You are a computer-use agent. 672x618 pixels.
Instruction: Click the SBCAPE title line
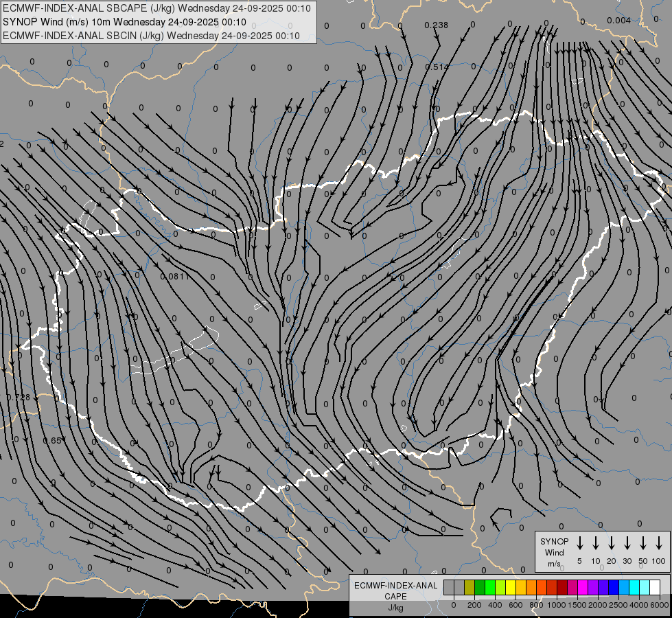[157, 8]
